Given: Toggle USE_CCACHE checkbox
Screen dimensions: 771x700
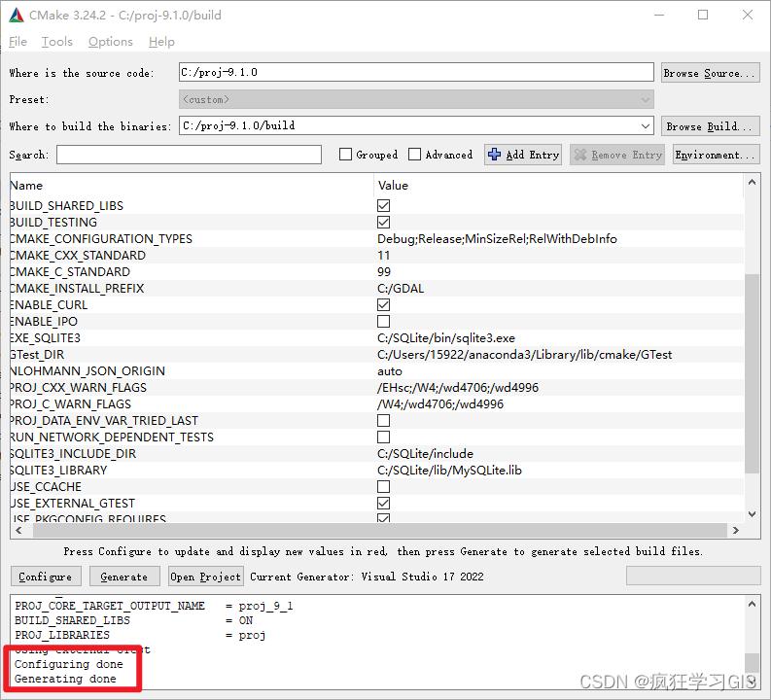Looking at the screenshot, I should point(383,487).
